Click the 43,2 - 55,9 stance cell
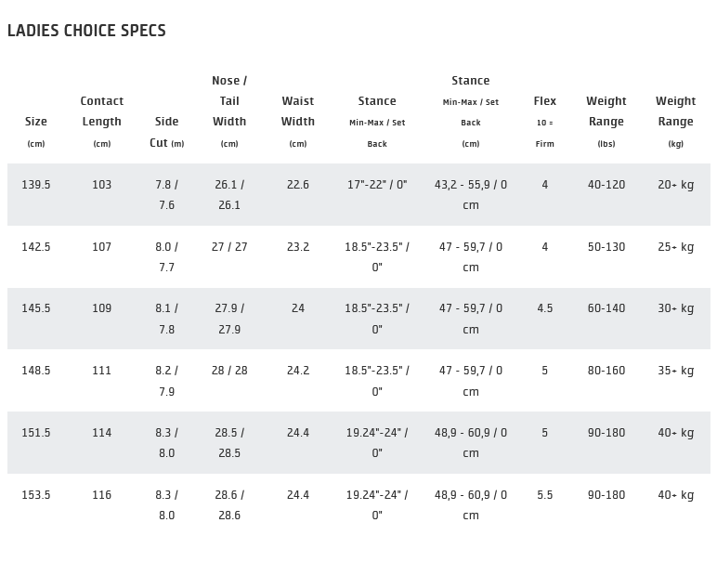This screenshot has height=588, width=717. (x=471, y=194)
